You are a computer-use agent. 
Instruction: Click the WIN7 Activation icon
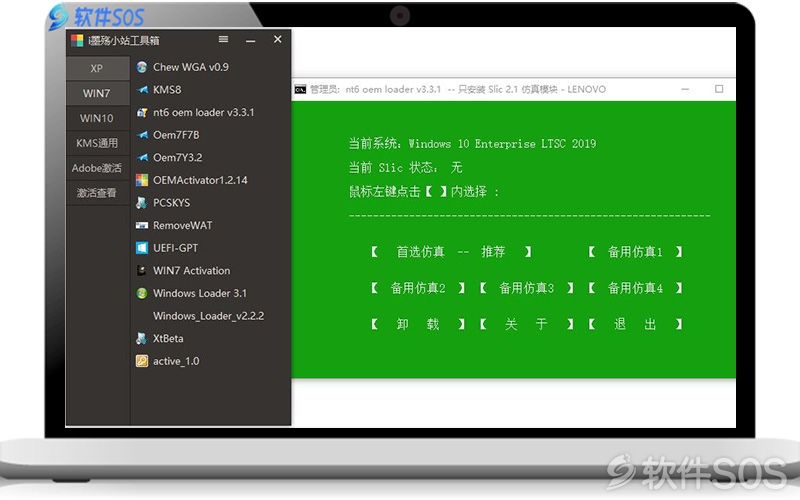point(142,271)
